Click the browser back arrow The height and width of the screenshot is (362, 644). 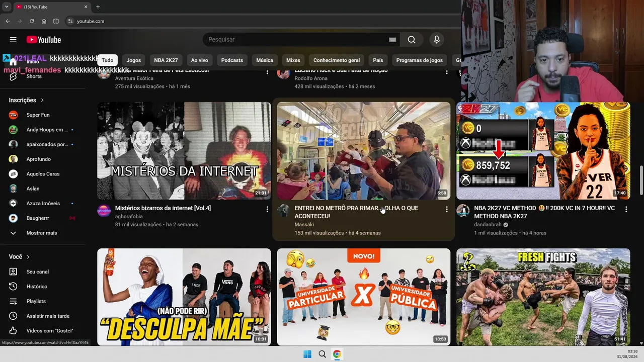[8, 21]
